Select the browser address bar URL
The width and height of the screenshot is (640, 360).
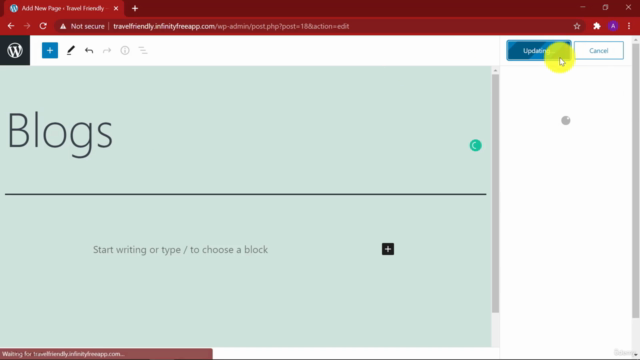[x=231, y=26]
